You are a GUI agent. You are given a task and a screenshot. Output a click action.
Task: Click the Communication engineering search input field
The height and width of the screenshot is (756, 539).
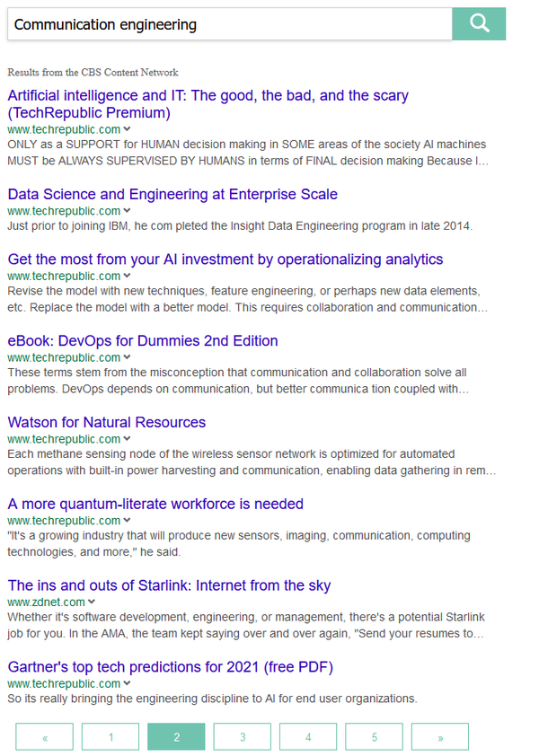229,25
